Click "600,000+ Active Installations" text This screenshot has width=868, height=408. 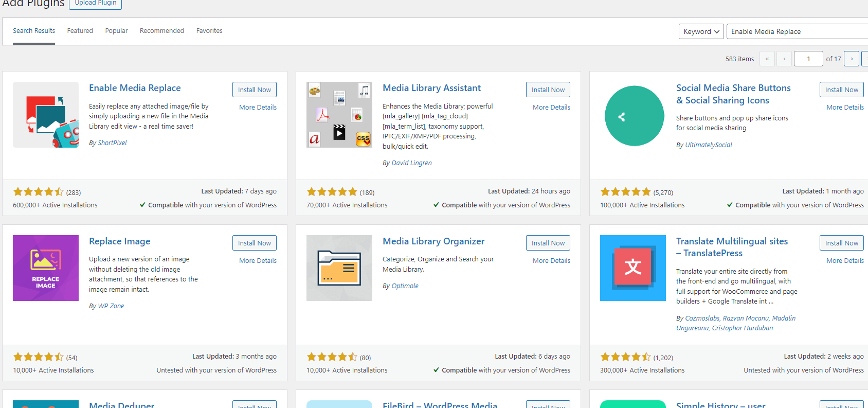coord(55,205)
